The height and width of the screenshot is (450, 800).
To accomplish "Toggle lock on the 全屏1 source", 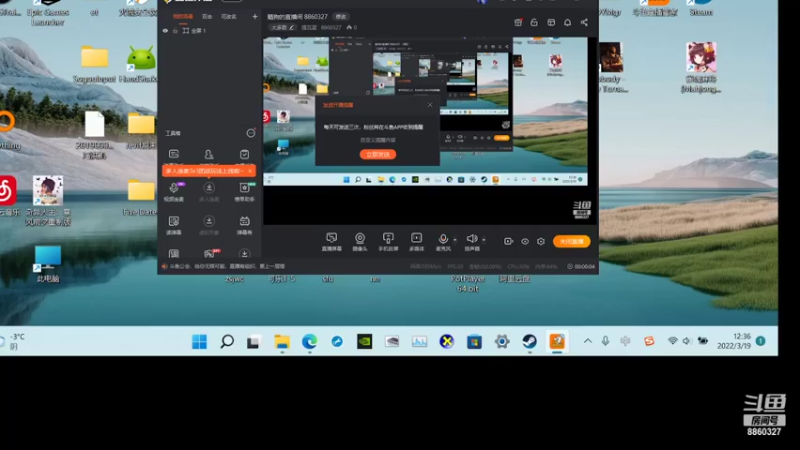I will (175, 31).
